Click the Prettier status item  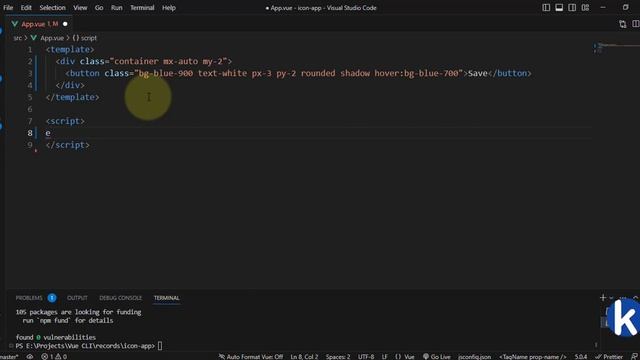(x=609, y=357)
